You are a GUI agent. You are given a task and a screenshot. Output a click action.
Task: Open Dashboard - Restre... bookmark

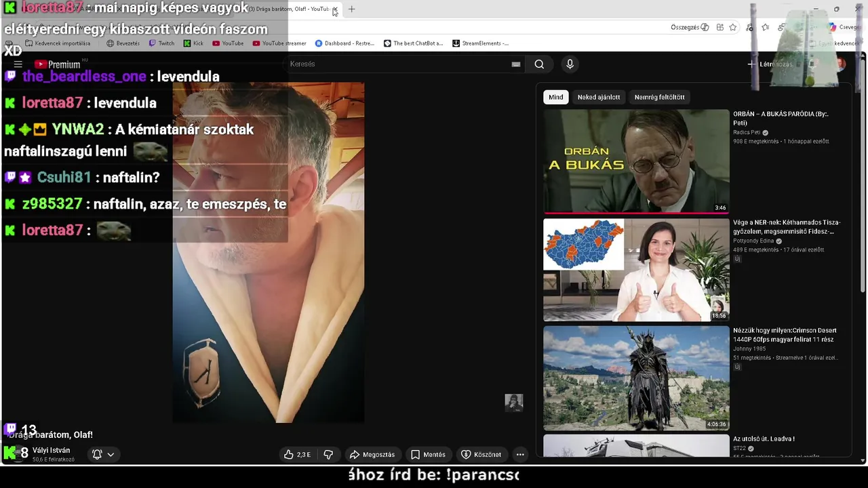(x=344, y=43)
